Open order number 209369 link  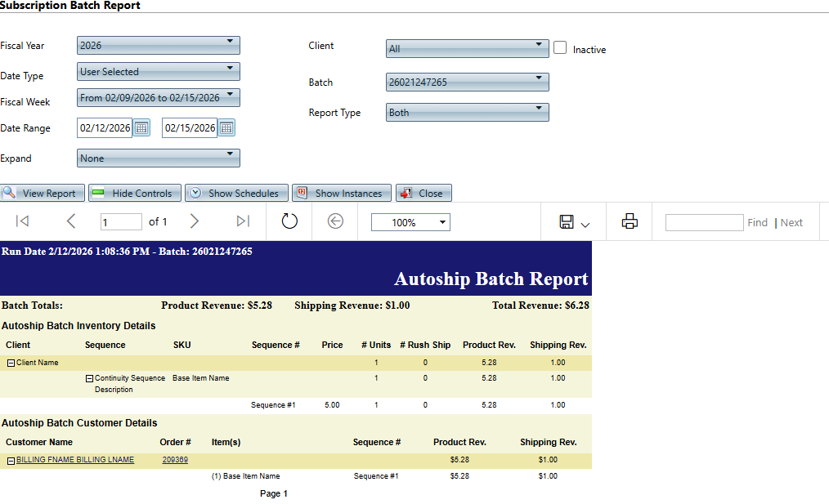pos(175,460)
